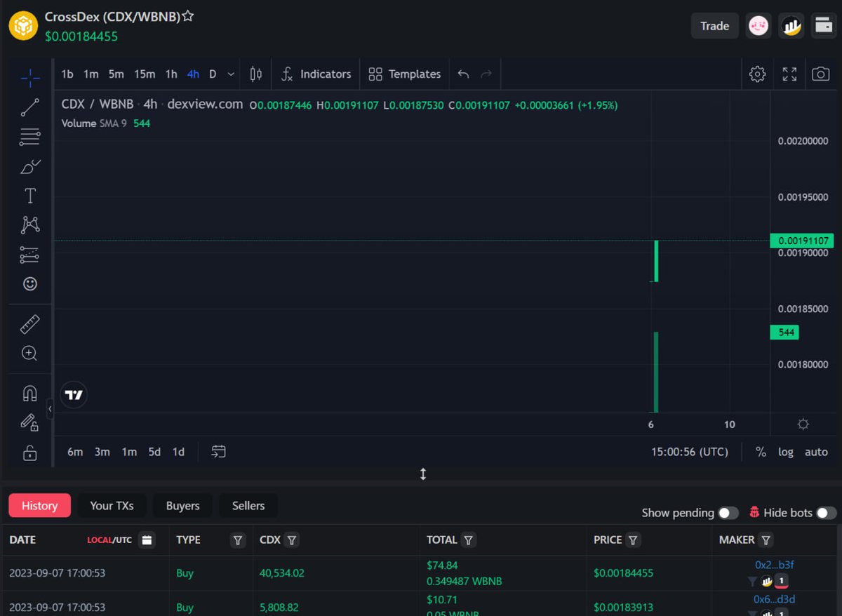
Task: Collapse the drawing toolbar panel
Action: coord(50,408)
